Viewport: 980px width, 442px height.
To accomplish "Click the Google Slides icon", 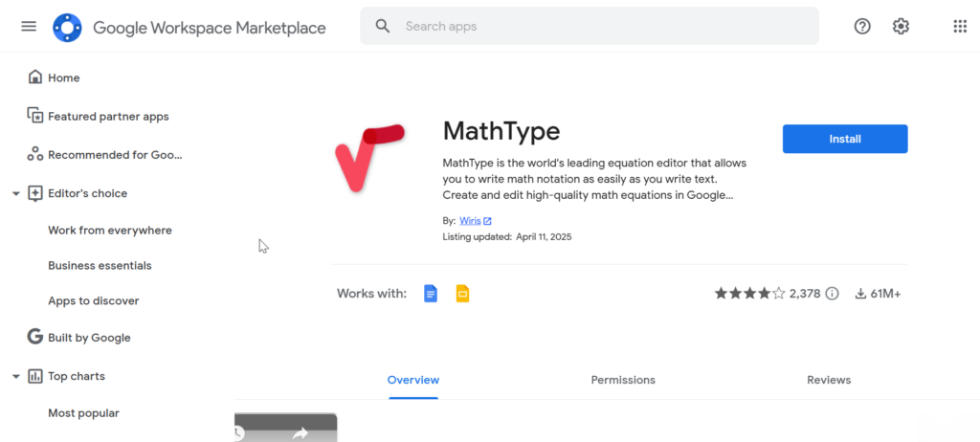I will click(462, 294).
